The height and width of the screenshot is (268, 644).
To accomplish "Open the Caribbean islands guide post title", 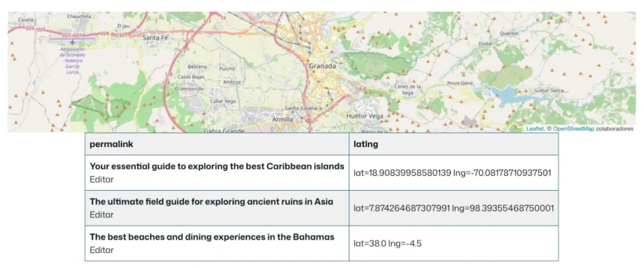I will click(217, 167).
